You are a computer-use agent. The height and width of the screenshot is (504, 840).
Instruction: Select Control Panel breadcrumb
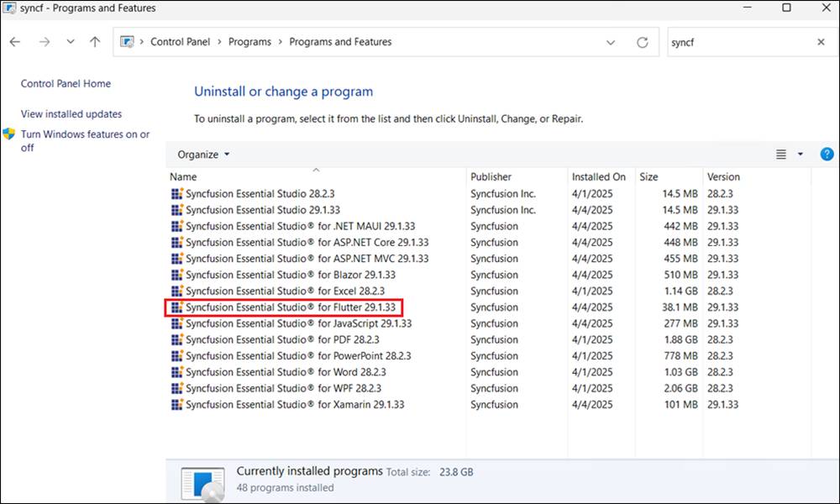point(180,42)
